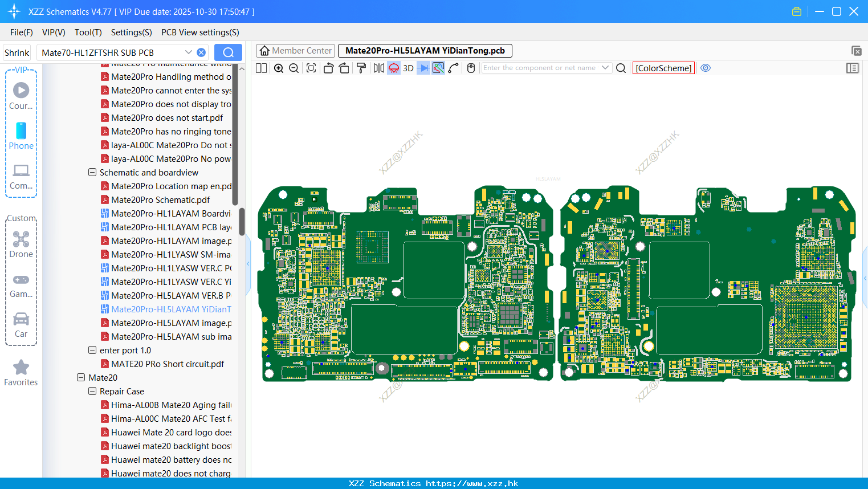Open Mate20Pro Schematic.pdf
The height and width of the screenshot is (489, 868).
pos(155,199)
